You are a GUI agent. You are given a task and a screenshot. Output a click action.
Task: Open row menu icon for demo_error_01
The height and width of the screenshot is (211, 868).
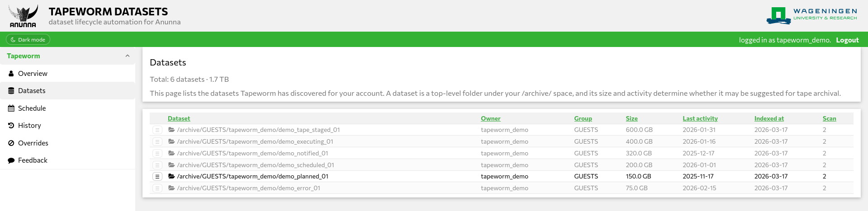(157, 188)
